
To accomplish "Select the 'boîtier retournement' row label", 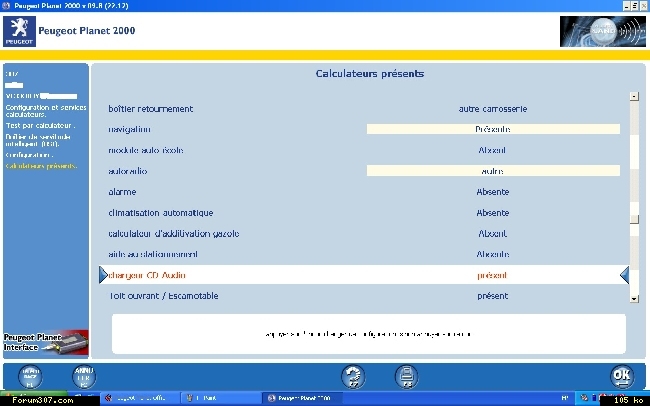I will [150, 109].
